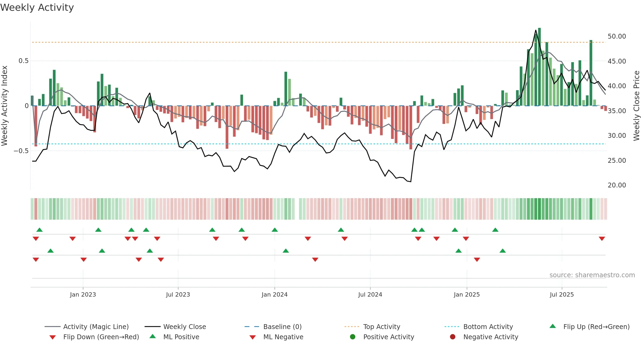Select the ML Negative legend marker

[x=253, y=337]
